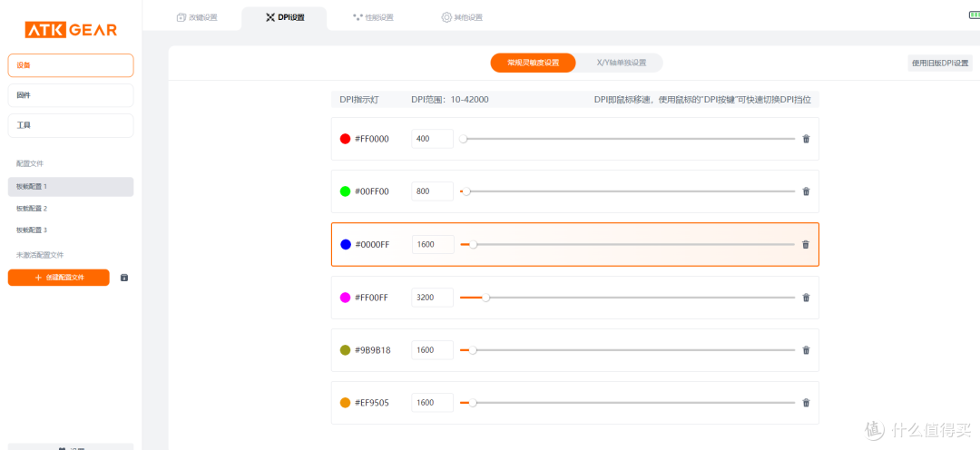Delete the magenta 3200 DPI level
This screenshot has height=450, width=980.
(x=806, y=298)
